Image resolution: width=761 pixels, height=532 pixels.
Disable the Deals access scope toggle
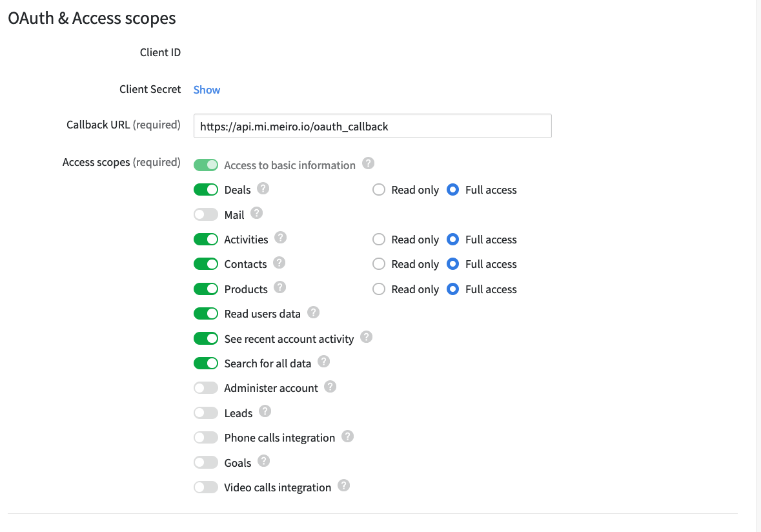206,190
